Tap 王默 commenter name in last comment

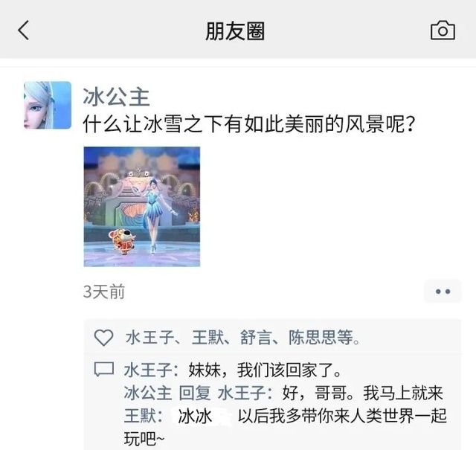(140, 416)
